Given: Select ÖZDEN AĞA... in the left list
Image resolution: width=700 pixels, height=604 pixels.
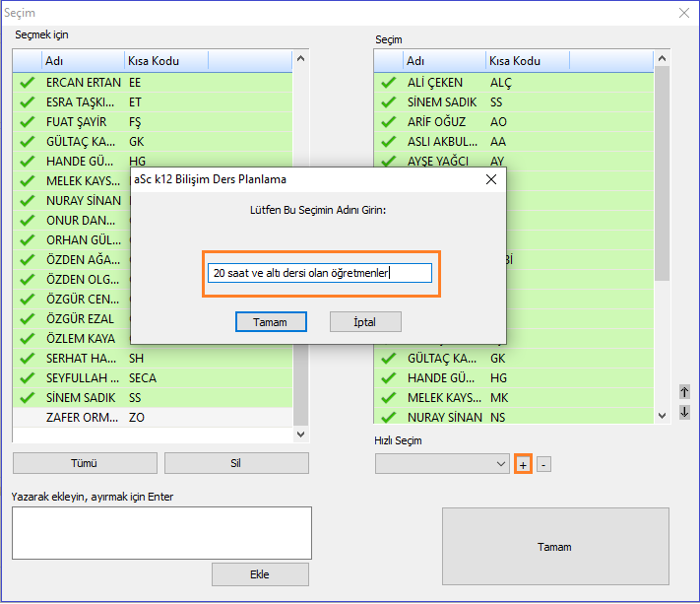Looking at the screenshot, I should 72,259.
